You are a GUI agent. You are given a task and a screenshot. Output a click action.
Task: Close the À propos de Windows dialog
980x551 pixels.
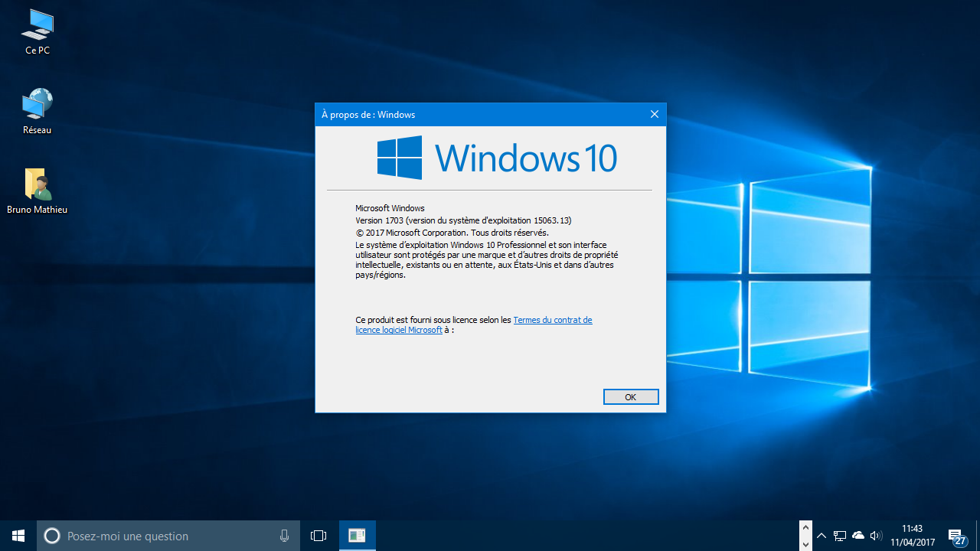[655, 115]
